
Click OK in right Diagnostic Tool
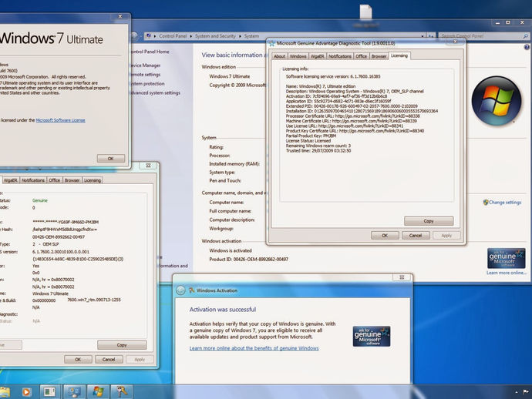[x=385, y=235]
